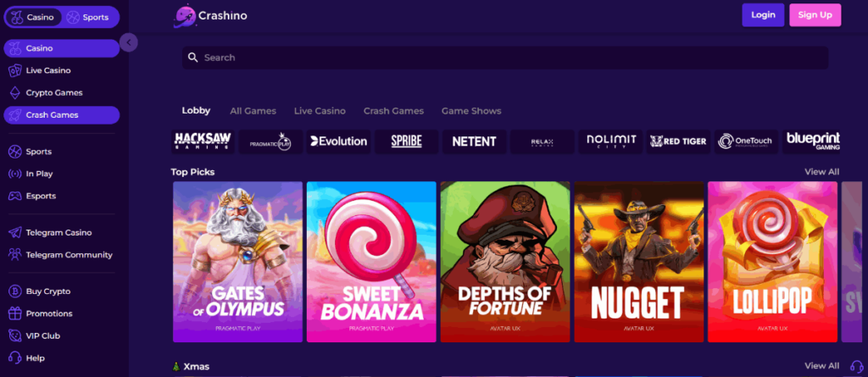Open Sweet Bonanza game card

coord(371,262)
